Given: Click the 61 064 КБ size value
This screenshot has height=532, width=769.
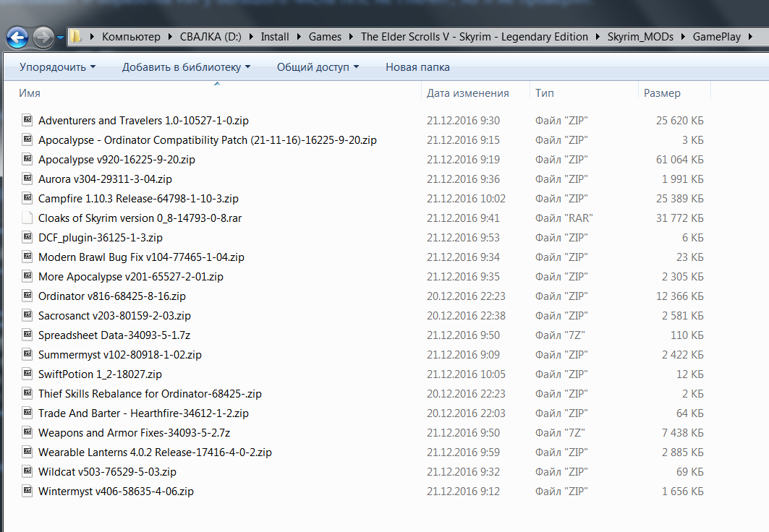Looking at the screenshot, I should click(680, 160).
